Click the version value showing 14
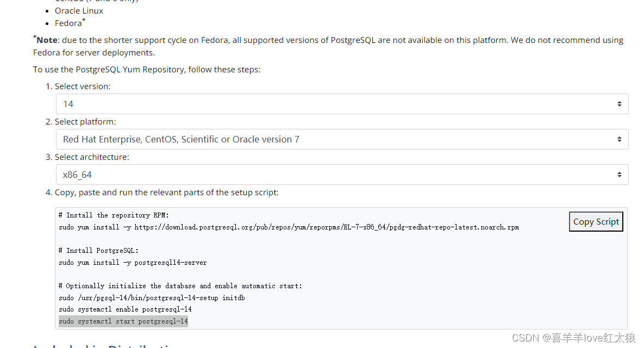 (x=67, y=103)
